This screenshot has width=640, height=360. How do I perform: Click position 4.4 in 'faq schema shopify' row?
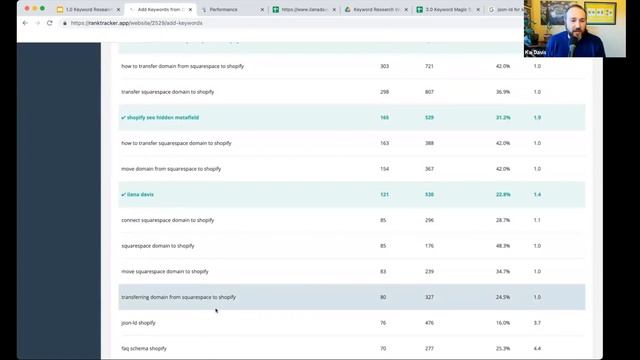point(537,349)
